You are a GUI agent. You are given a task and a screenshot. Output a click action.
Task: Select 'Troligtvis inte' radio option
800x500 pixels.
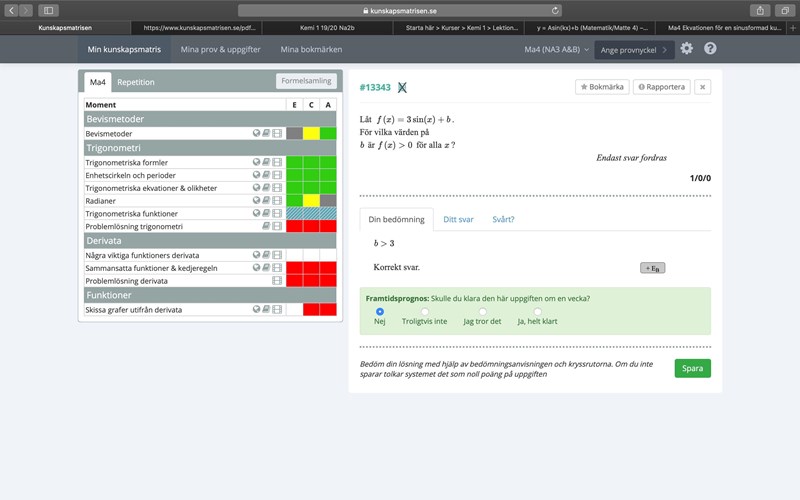point(425,312)
